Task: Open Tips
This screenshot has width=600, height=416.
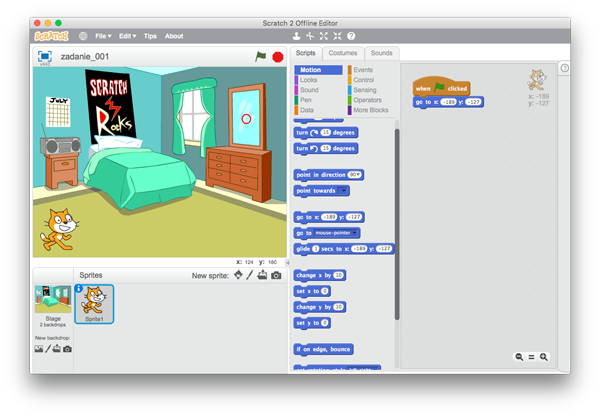Action: coord(150,36)
